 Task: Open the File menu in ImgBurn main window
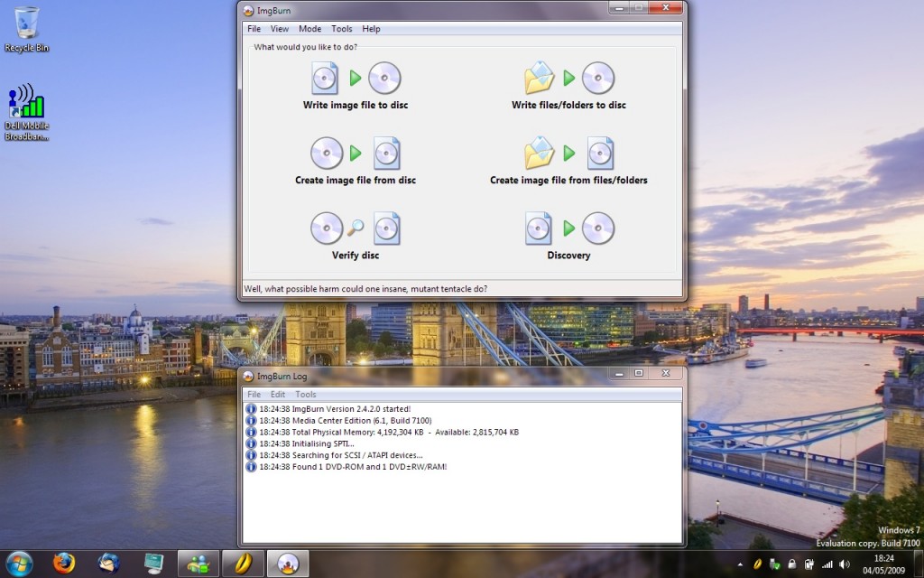click(254, 29)
